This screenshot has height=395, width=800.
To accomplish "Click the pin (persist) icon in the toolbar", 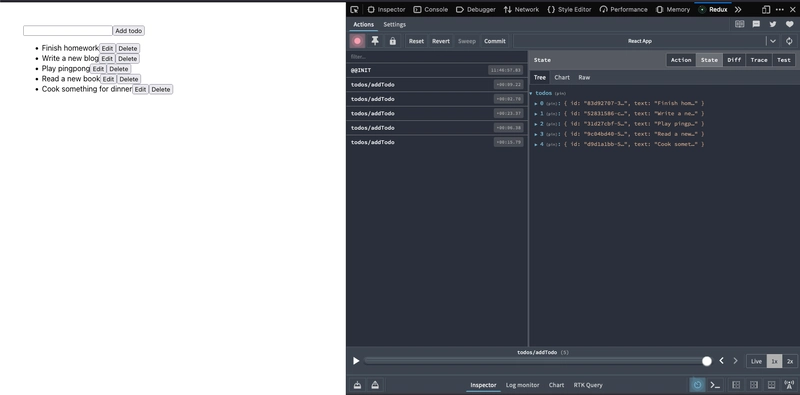I will 375,41.
